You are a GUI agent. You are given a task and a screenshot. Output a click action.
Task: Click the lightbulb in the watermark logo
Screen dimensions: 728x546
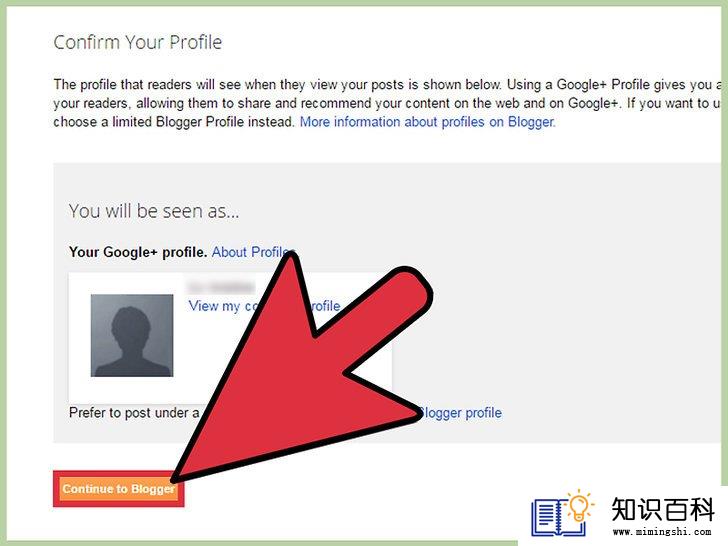(579, 506)
